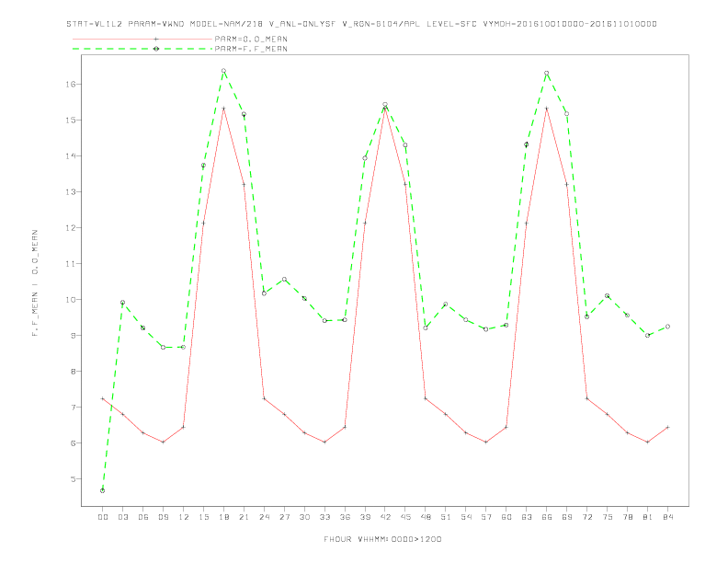Click y-axis tick label 10
Screen dimensions: 728x563
point(71,299)
